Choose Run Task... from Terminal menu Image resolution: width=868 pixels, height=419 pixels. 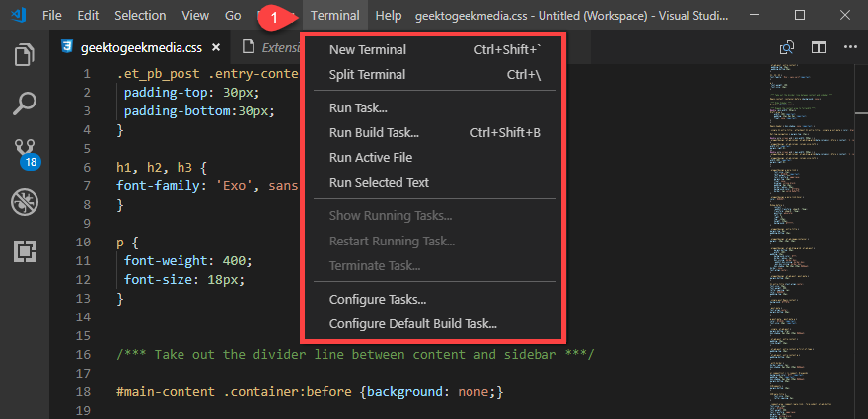[435, 107]
